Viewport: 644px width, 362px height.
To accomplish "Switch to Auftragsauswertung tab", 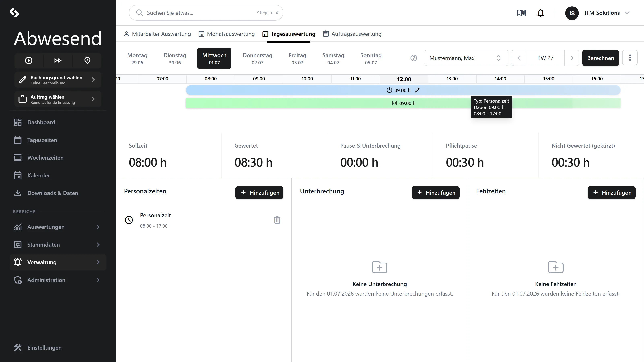I will (352, 34).
